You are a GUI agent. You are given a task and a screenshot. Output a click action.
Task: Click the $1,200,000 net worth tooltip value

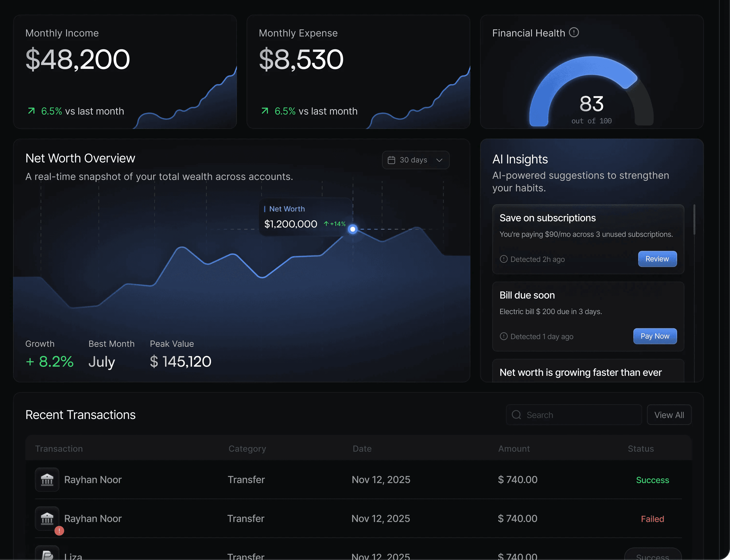[290, 224]
